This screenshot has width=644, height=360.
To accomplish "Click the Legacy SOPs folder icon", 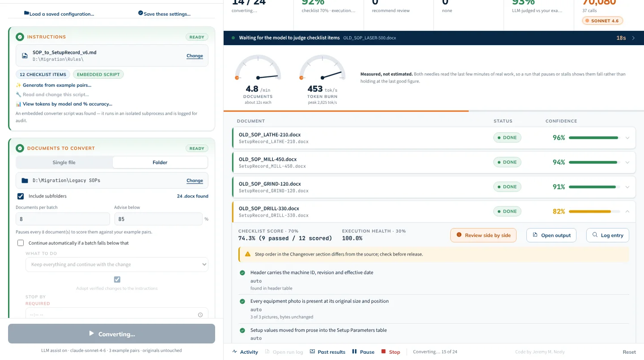I will point(25,180).
